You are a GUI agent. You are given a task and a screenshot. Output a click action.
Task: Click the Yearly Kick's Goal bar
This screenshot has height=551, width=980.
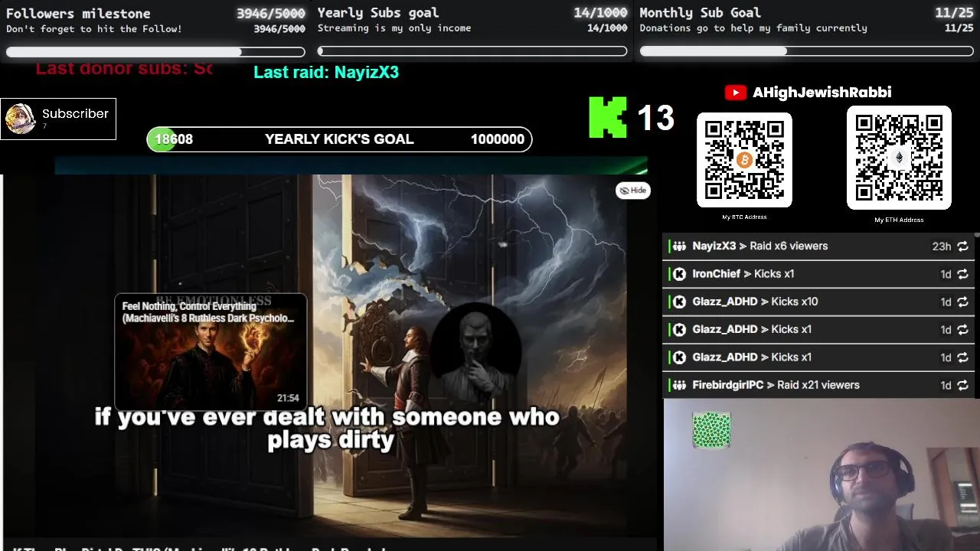coord(339,139)
